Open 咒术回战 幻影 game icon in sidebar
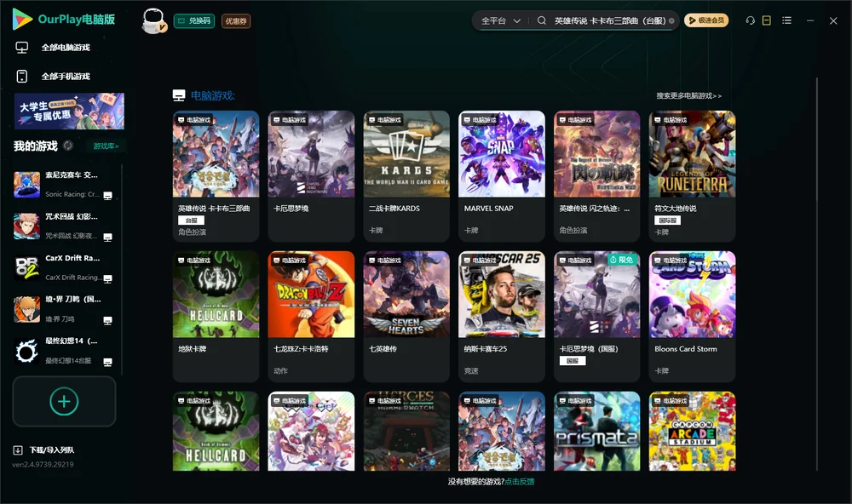Viewport: 852px width, 504px height. click(x=26, y=226)
